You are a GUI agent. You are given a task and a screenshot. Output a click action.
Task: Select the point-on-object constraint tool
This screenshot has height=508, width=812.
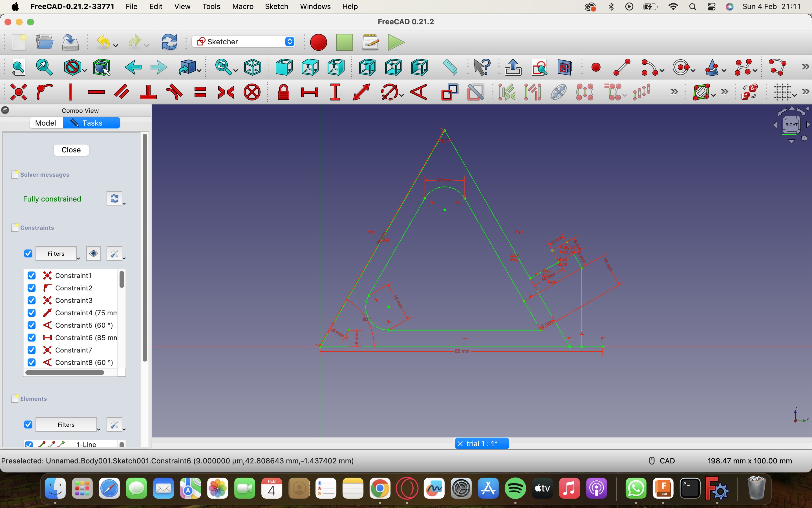point(45,92)
